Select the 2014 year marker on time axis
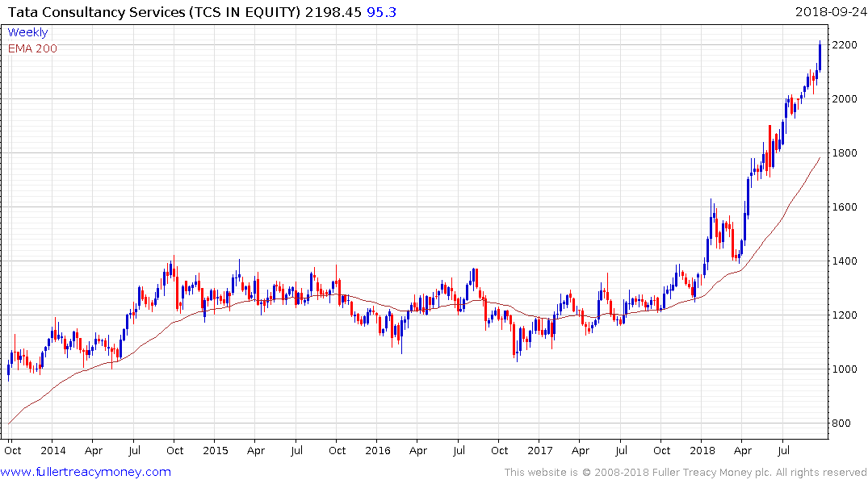 pos(53,451)
